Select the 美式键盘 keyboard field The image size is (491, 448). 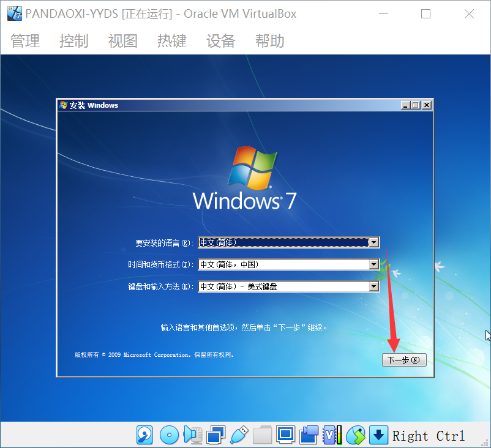click(x=289, y=286)
